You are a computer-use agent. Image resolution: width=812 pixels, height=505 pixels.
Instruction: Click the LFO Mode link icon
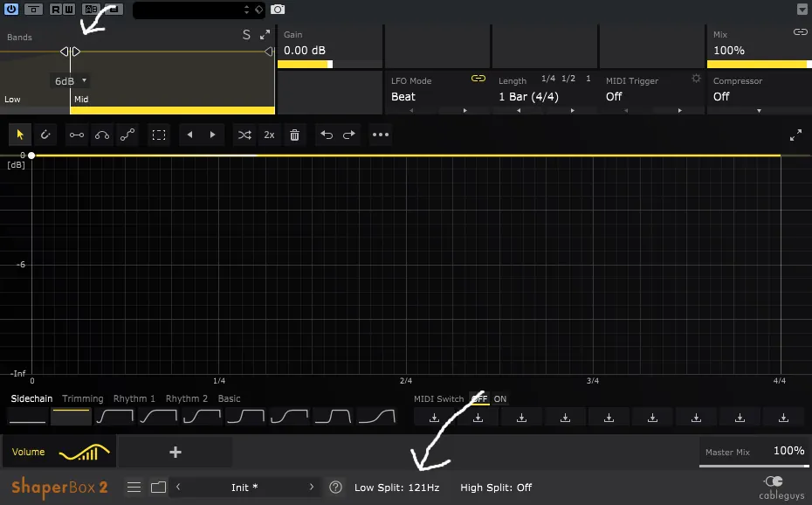pyautogui.click(x=478, y=79)
